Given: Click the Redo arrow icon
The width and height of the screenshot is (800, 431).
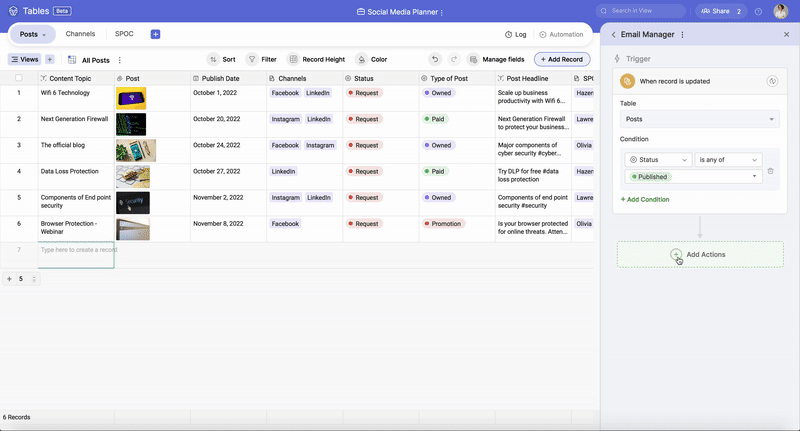Looking at the screenshot, I should [454, 59].
